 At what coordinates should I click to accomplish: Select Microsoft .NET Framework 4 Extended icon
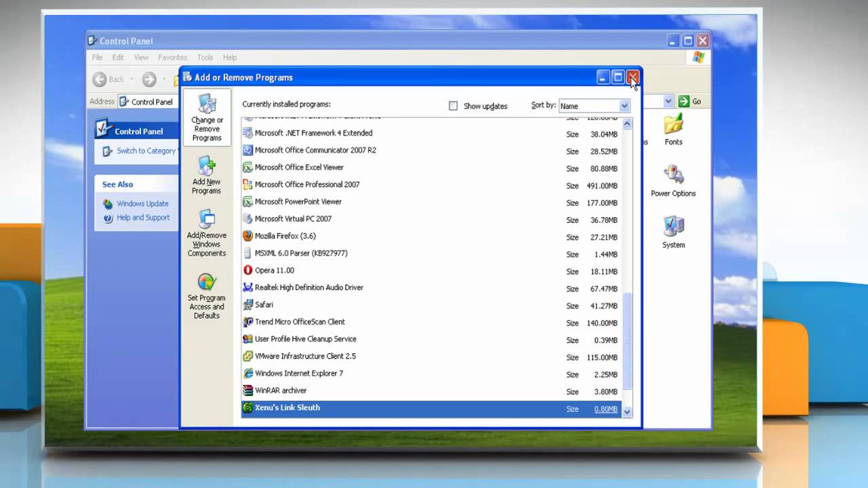[248, 134]
